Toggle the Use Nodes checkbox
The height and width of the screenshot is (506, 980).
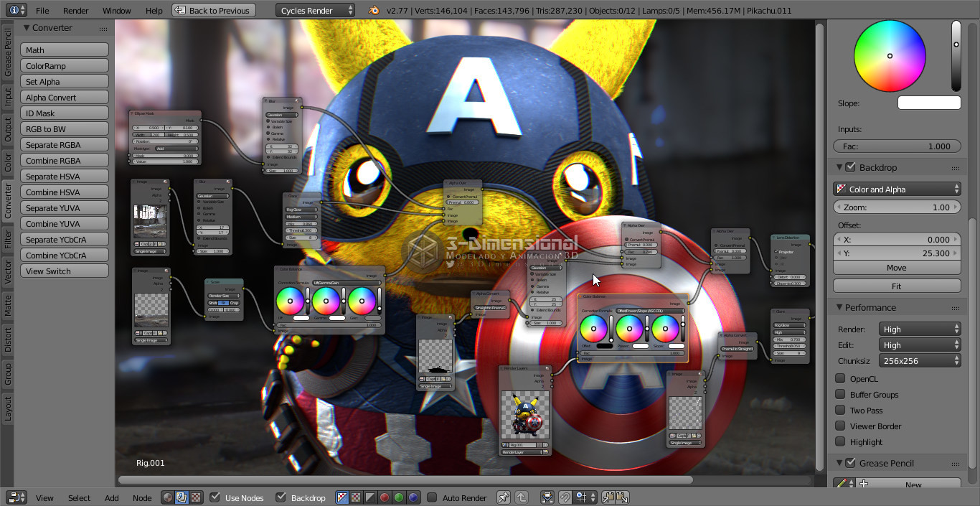pyautogui.click(x=215, y=497)
